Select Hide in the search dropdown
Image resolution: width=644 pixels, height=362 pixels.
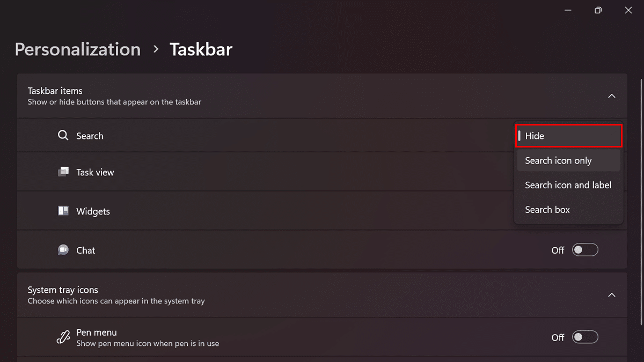568,136
